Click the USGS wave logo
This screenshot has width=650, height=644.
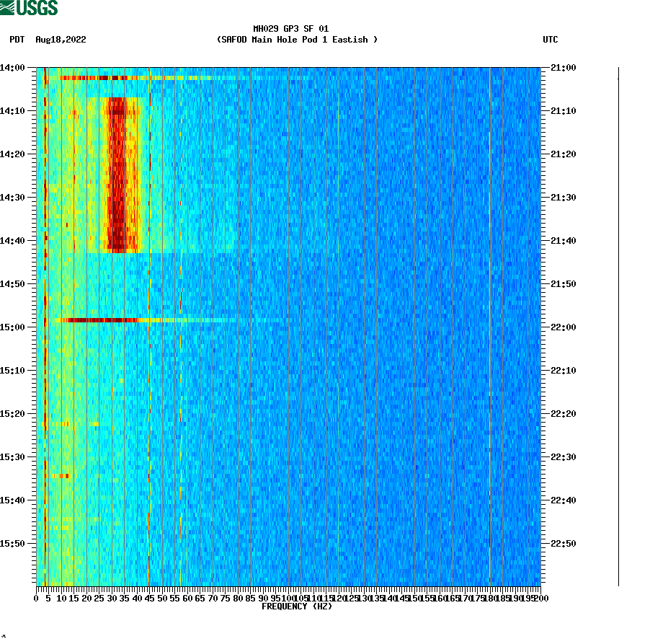(9, 8)
